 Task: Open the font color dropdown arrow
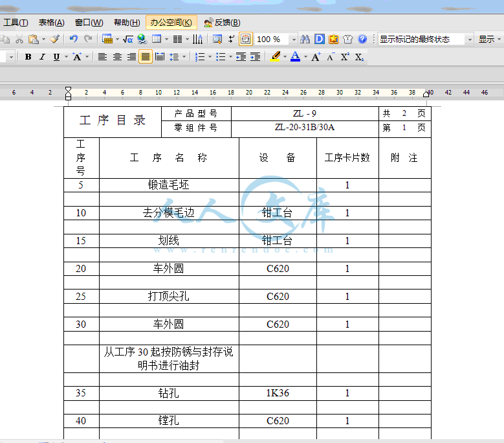pyautogui.click(x=305, y=57)
